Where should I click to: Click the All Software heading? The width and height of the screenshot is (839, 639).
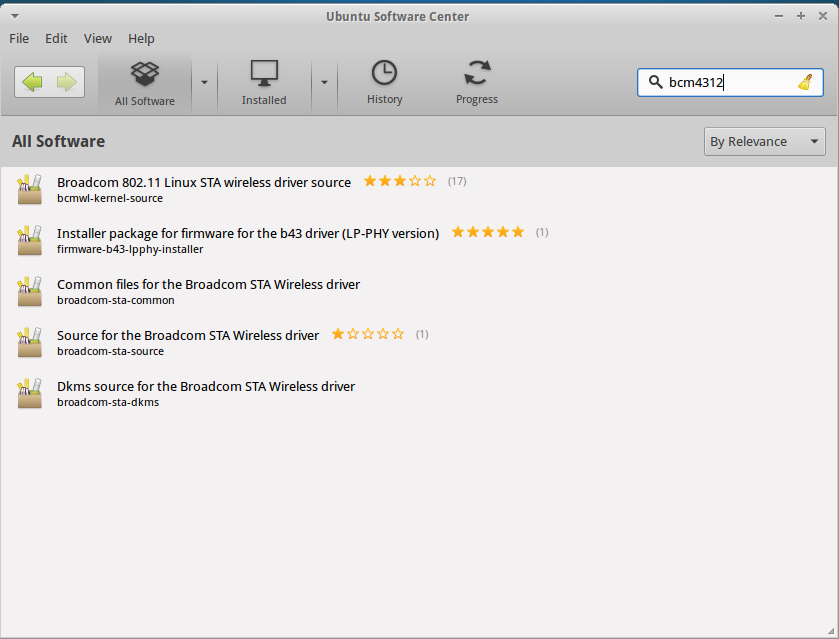[x=58, y=141]
